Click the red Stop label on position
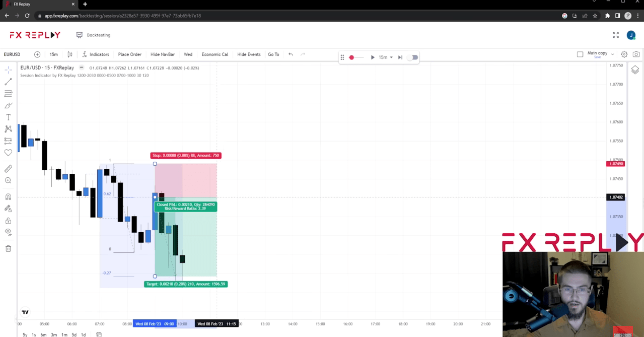Viewport: 644px width, 337px height. pos(186,156)
